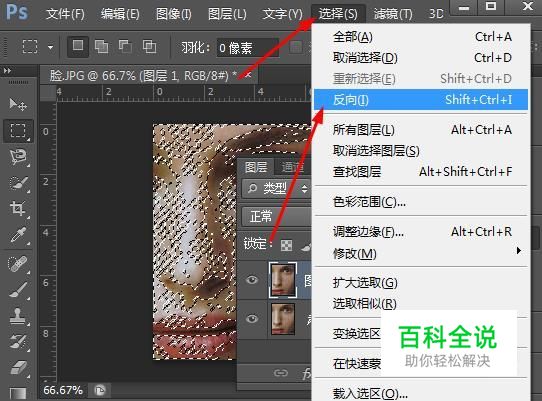Image resolution: width=542 pixels, height=401 pixels.
Task: Open the marquee tool preset dropdown
Action: click(x=50, y=47)
